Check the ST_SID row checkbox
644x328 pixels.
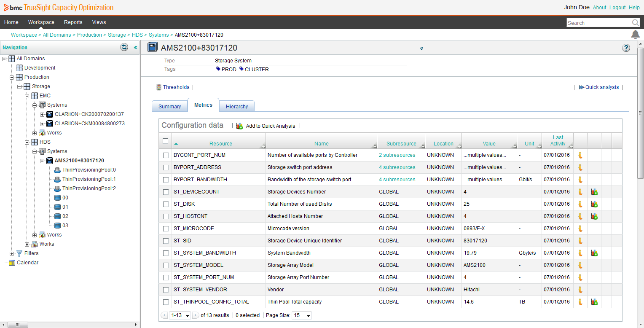coord(166,241)
